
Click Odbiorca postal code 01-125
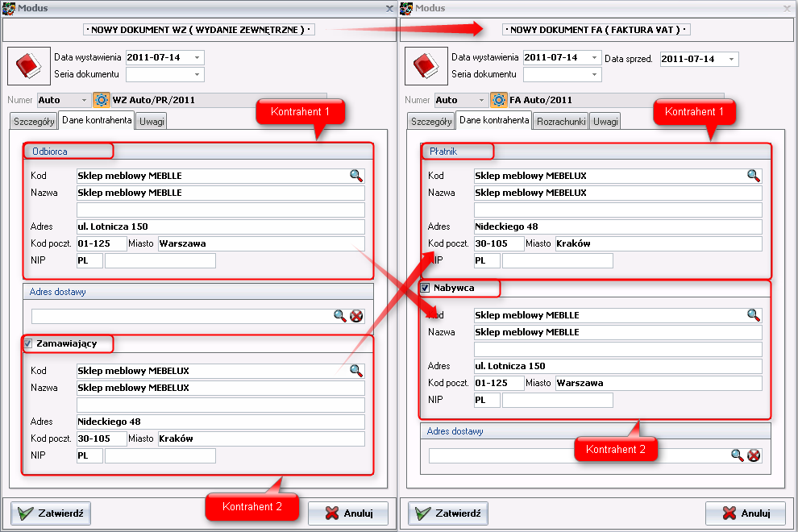click(102, 243)
